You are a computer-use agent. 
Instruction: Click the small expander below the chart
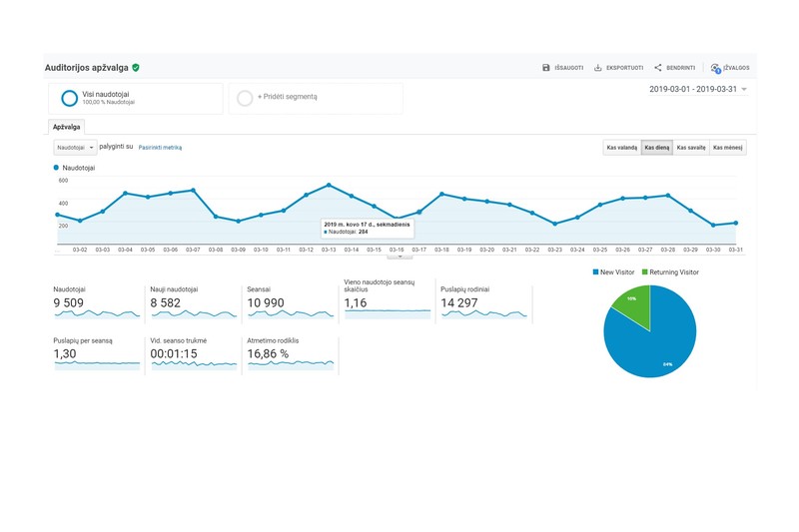399,257
